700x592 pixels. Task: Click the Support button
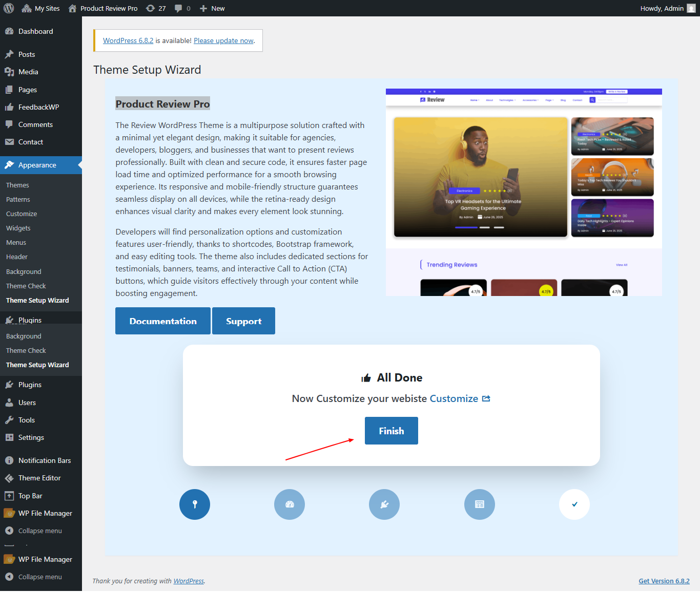[244, 321]
